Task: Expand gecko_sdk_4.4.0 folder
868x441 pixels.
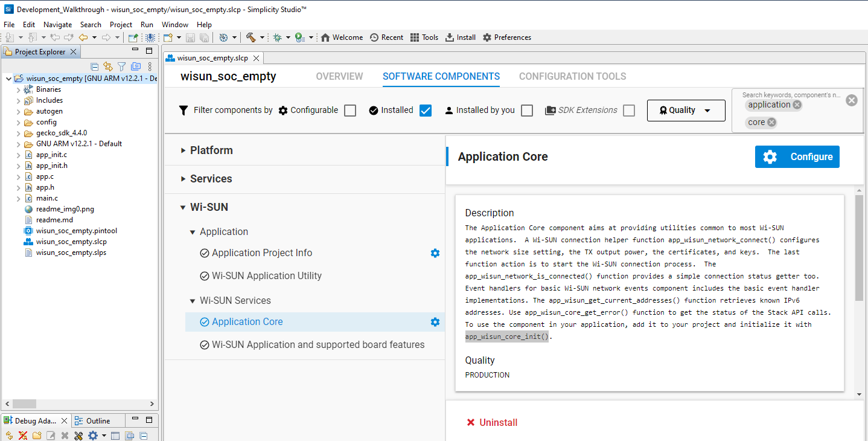Action: 18,133
